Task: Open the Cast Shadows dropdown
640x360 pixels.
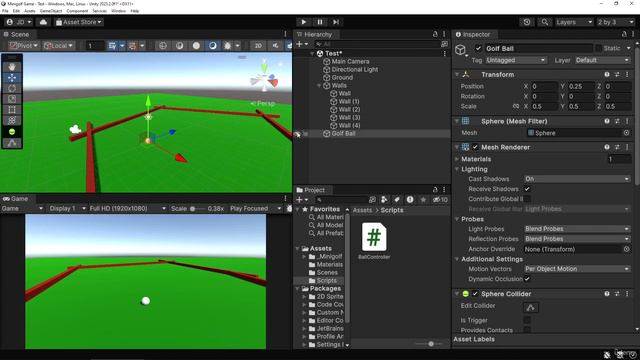Action: (x=577, y=179)
